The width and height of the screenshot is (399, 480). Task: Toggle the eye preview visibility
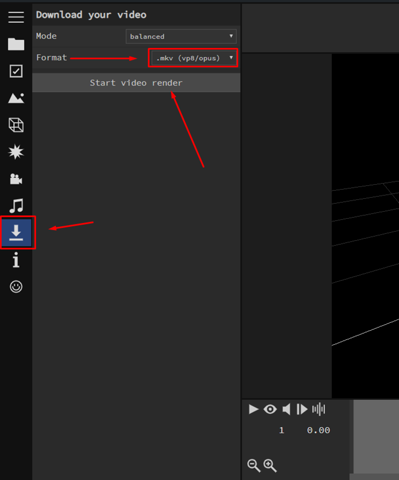(x=270, y=409)
